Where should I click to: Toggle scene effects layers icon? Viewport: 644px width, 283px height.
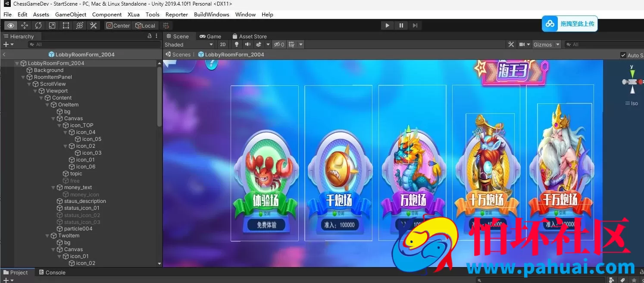coord(259,44)
